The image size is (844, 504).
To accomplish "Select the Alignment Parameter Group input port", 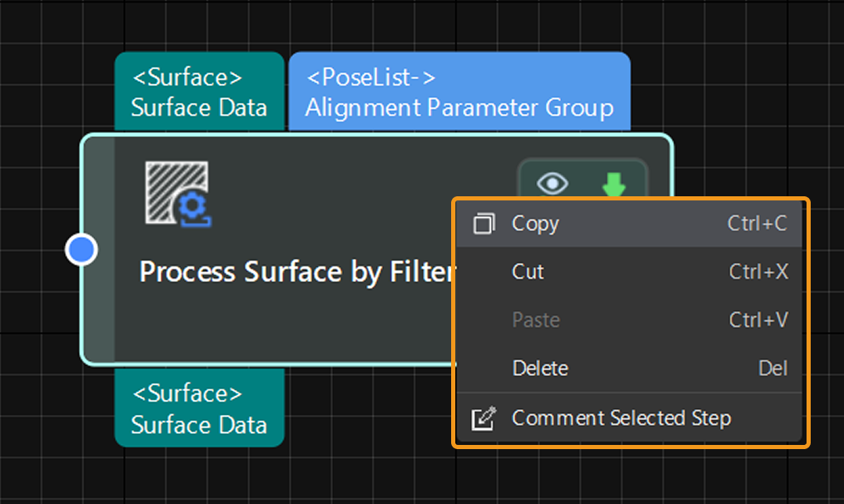I will (x=459, y=92).
